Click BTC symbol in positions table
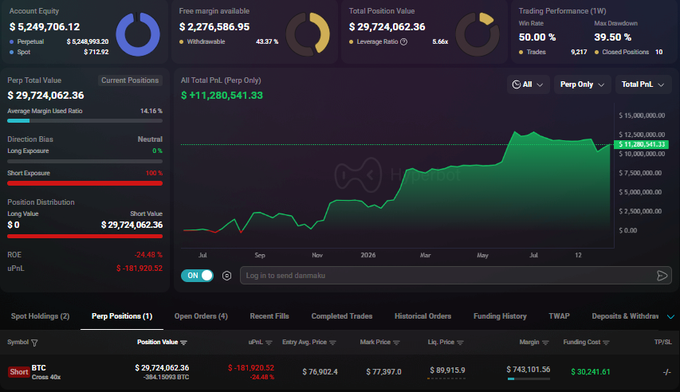 (39, 368)
